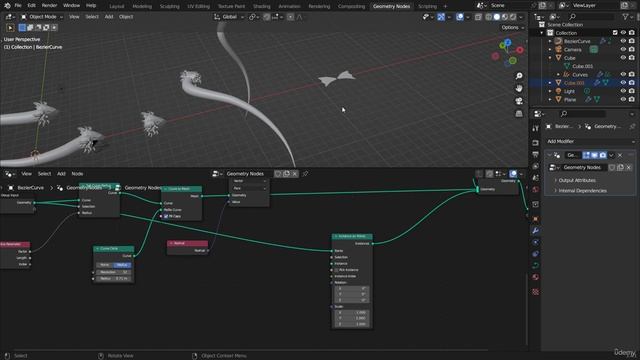Hide Curves object with its eye icon
Screen dimensions: 640x360
(x=623, y=74)
